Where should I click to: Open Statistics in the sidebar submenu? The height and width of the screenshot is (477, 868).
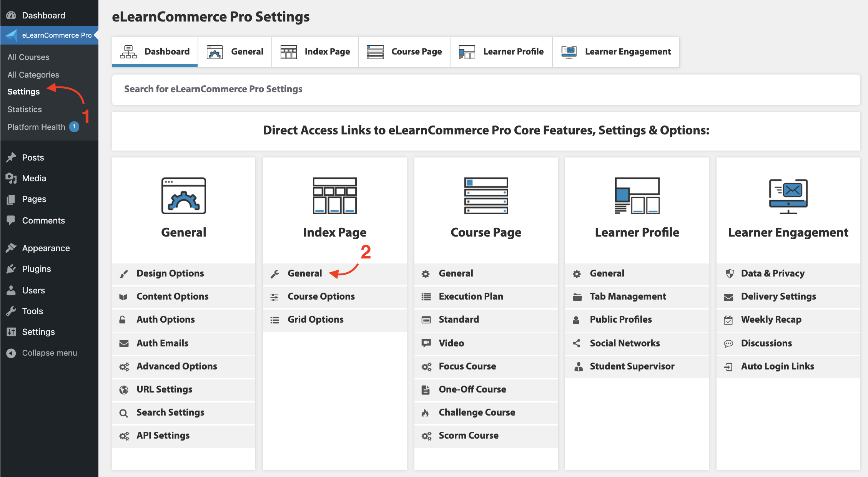(x=25, y=109)
